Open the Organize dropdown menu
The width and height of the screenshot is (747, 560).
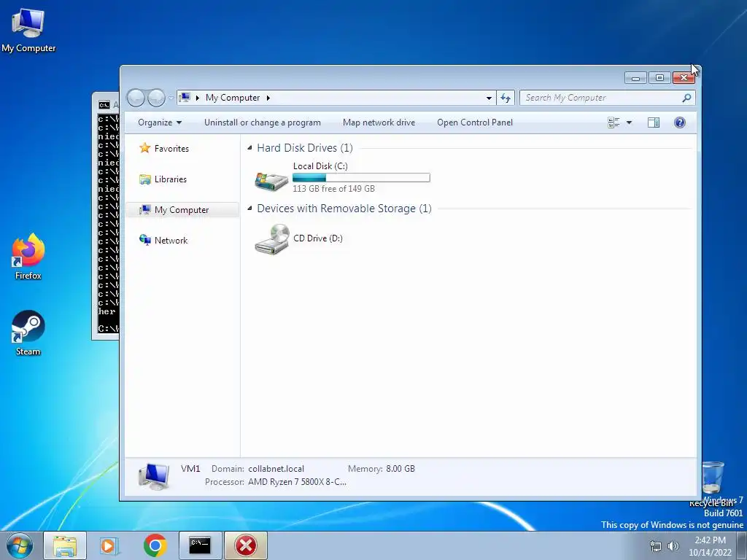(x=160, y=122)
